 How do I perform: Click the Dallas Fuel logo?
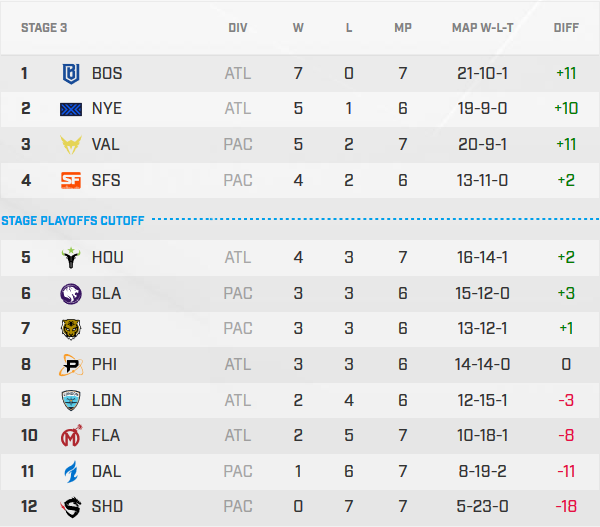pos(71,471)
